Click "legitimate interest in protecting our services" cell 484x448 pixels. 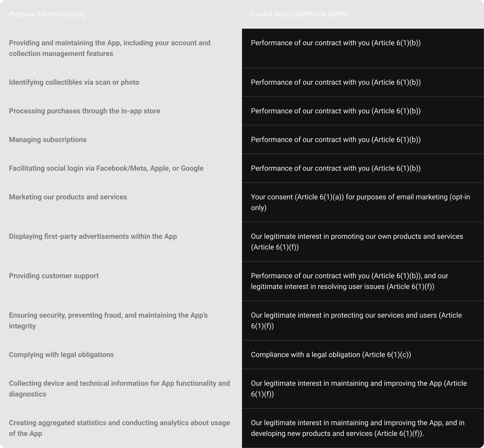pyautogui.click(x=356, y=320)
